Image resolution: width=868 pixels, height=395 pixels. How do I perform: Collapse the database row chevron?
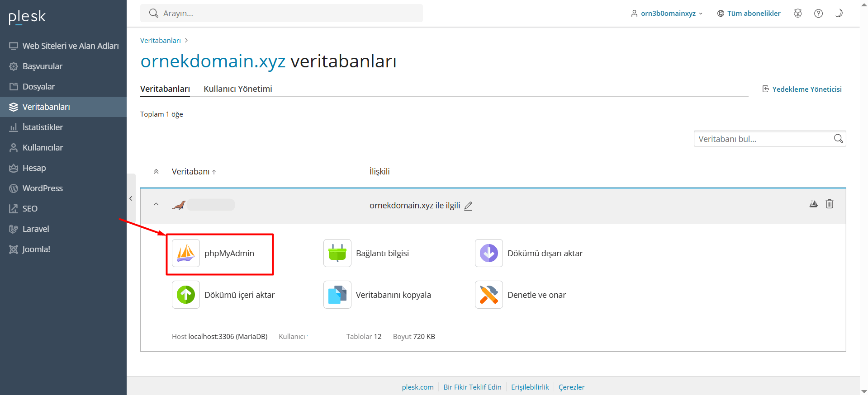click(156, 204)
